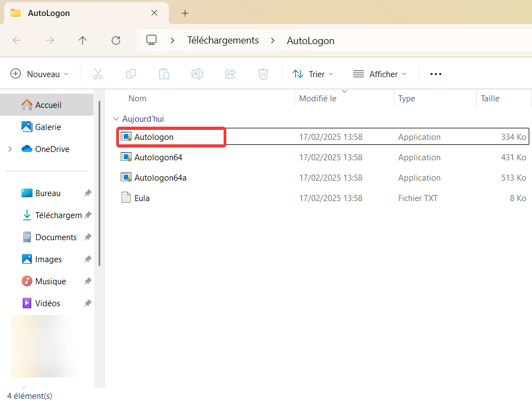This screenshot has width=532, height=401.
Task: Click chevron after Téléchargements in address bar
Action: (x=273, y=41)
